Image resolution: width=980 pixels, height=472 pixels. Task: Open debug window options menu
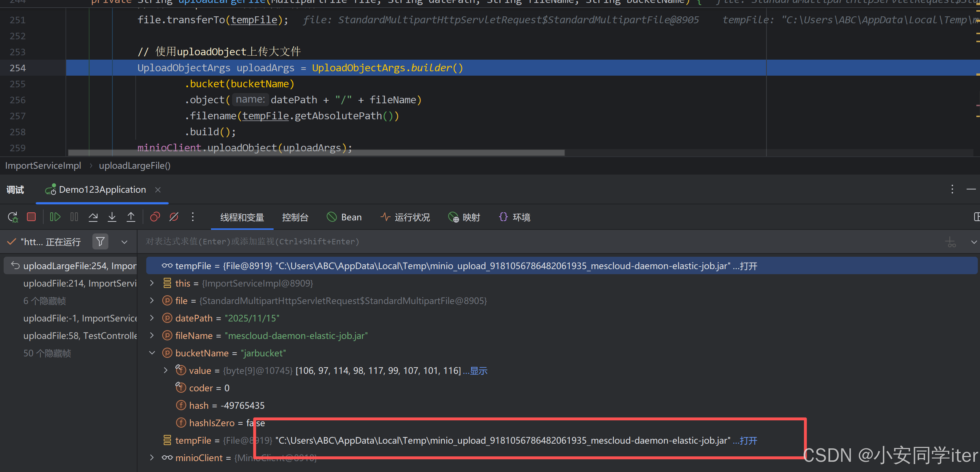point(952,189)
